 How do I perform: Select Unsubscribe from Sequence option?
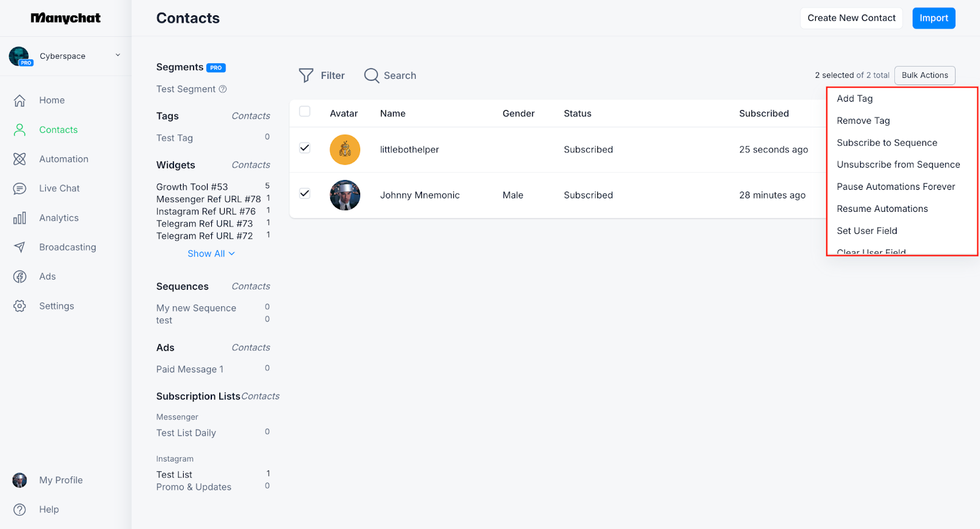tap(899, 165)
